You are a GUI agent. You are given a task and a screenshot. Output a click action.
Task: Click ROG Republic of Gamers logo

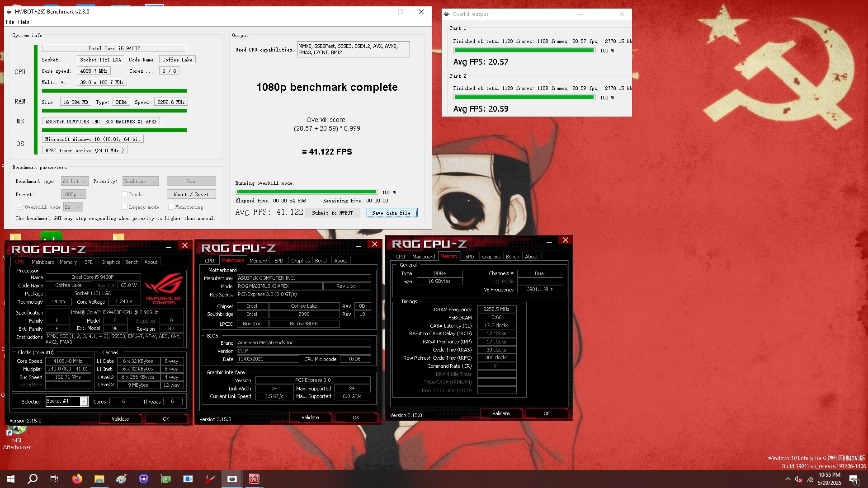pyautogui.click(x=164, y=289)
